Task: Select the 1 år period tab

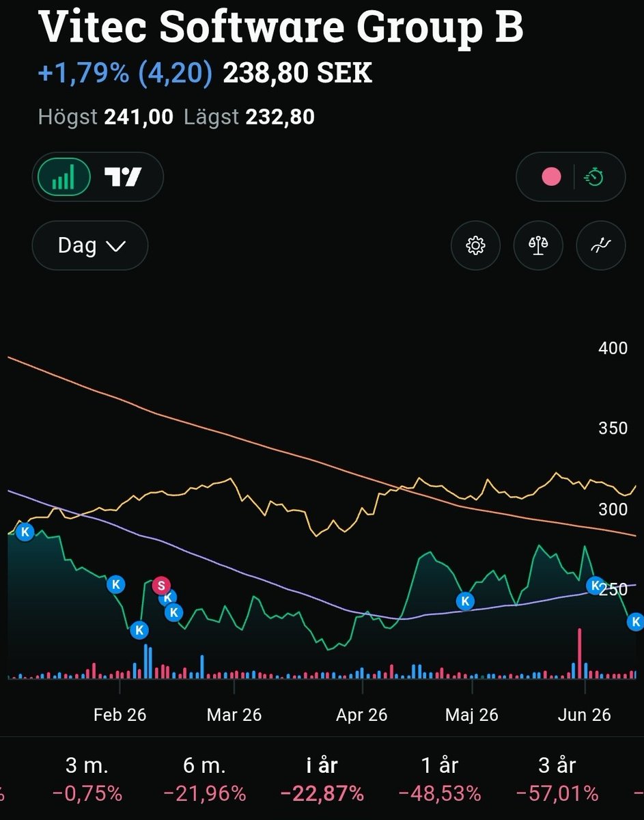Action: pyautogui.click(x=439, y=779)
